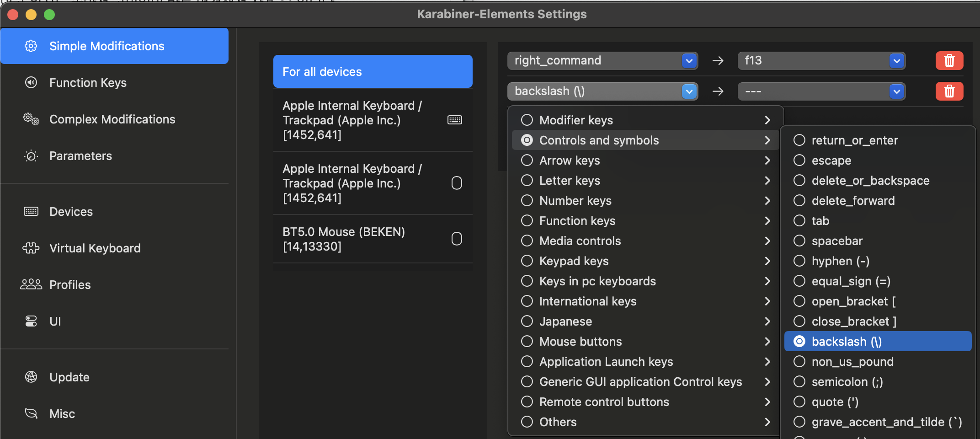This screenshot has width=980, height=439.
Task: Open the Simple Modifications section
Action: [114, 46]
